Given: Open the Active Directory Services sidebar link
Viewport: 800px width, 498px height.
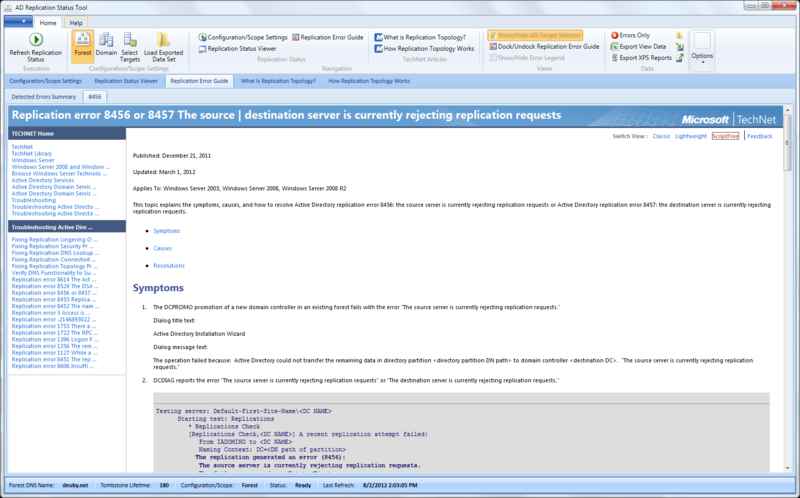Looking at the screenshot, I should (x=43, y=180).
